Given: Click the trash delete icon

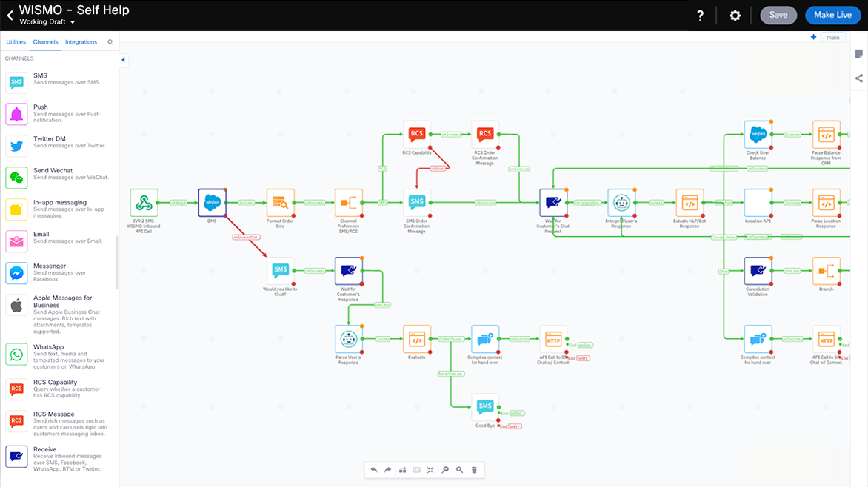Looking at the screenshot, I should click(x=475, y=470).
